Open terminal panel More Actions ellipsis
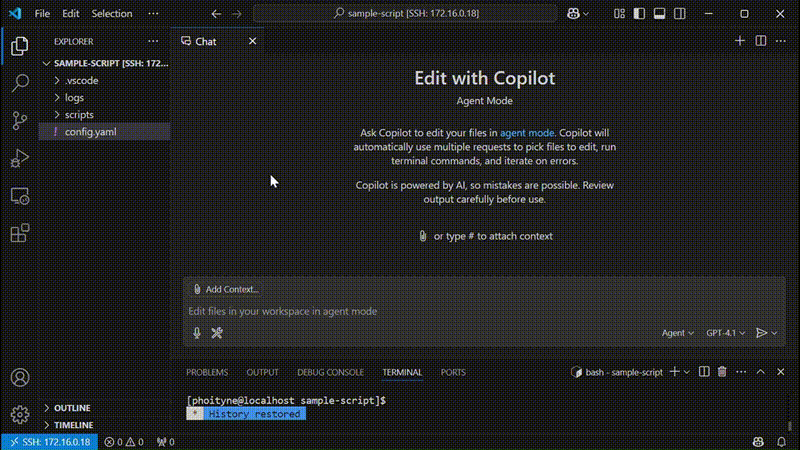This screenshot has width=800, height=450. tap(741, 372)
